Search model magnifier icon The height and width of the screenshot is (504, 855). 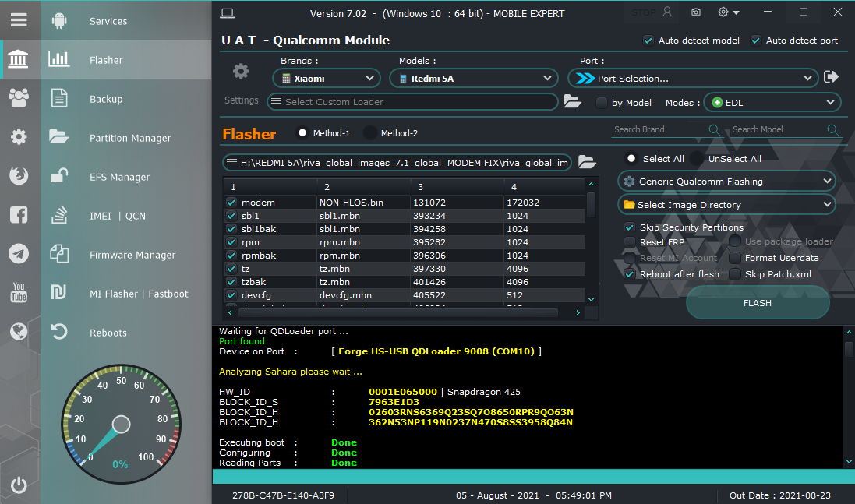tap(832, 129)
